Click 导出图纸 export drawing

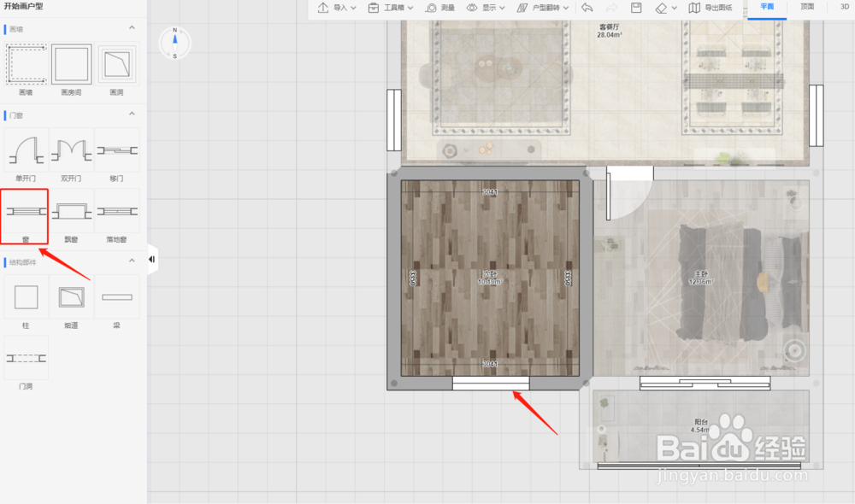tap(710, 8)
